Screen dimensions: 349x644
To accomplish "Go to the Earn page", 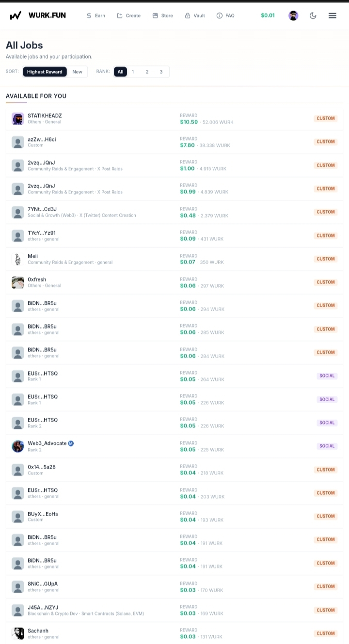I will coord(95,16).
